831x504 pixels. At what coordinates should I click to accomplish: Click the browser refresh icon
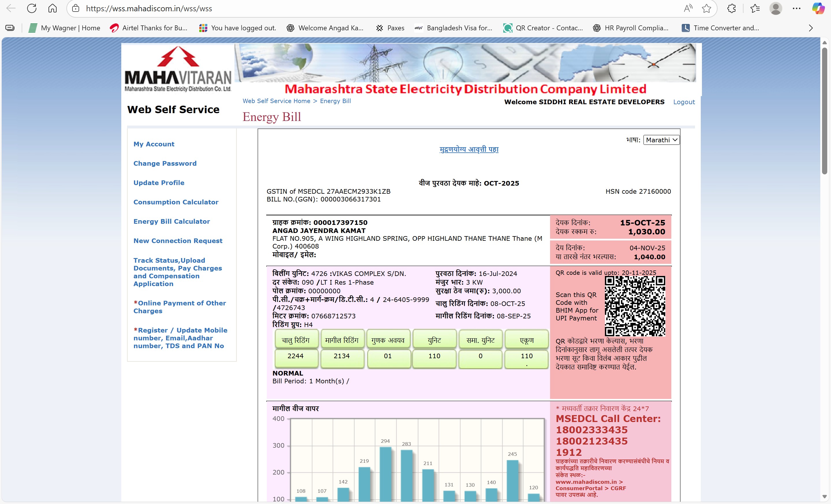click(32, 8)
